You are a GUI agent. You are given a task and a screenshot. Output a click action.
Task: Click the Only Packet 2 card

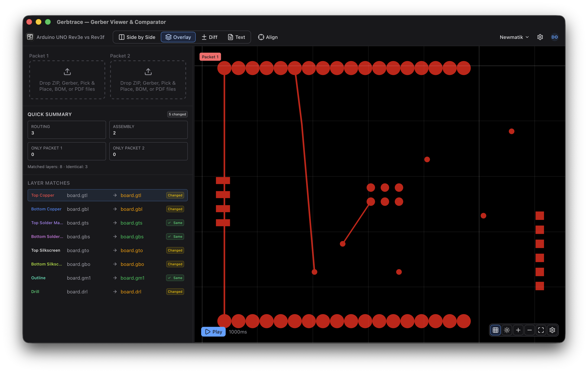click(x=148, y=151)
